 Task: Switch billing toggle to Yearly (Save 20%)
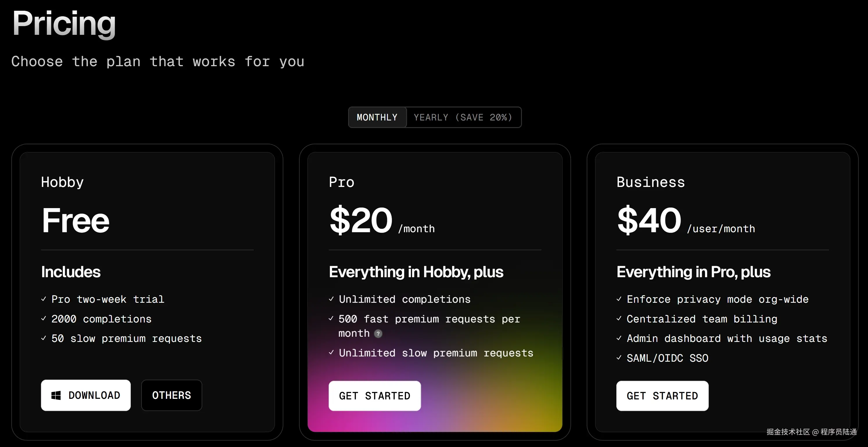[463, 117]
